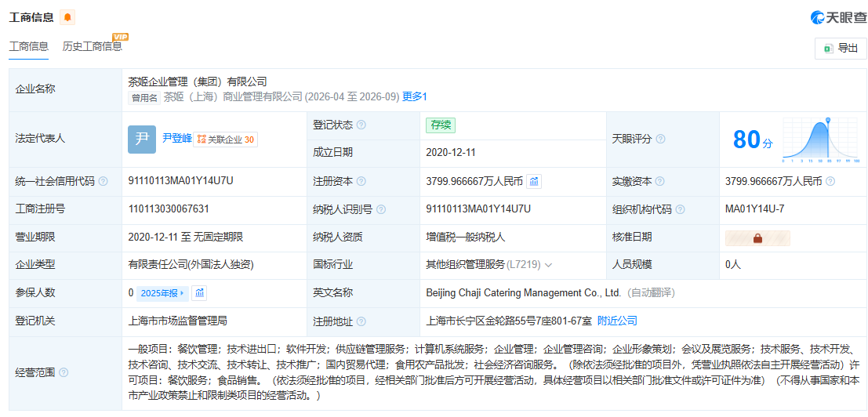This screenshot has width=868, height=417.
Task: Click help icon beside 纳税人识别号
Action: click(x=381, y=209)
